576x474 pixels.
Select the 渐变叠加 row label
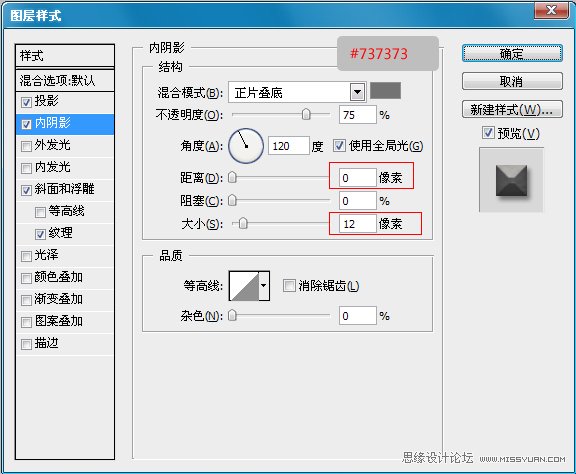coord(58,299)
